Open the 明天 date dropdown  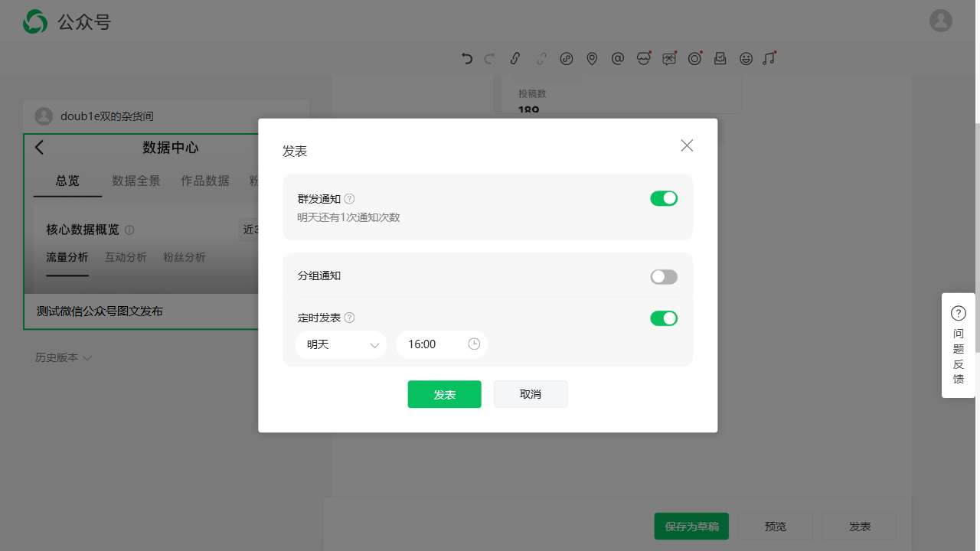pyautogui.click(x=341, y=344)
